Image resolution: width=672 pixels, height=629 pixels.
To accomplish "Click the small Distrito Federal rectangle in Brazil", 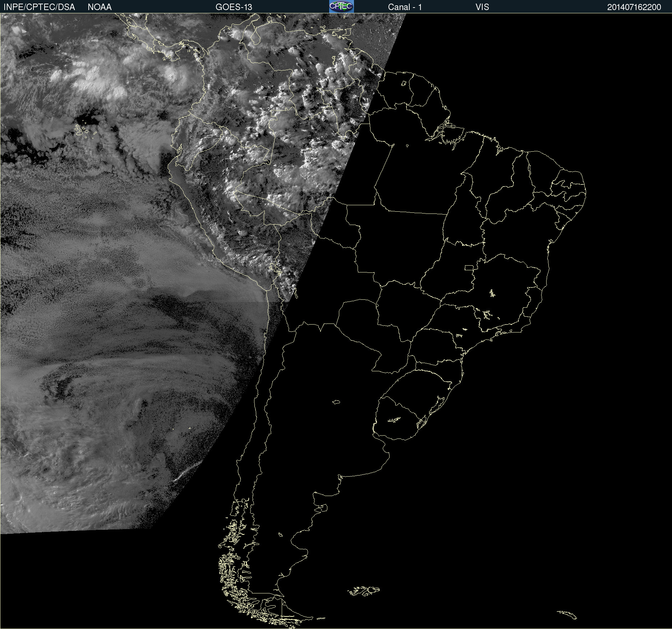I will [x=469, y=267].
